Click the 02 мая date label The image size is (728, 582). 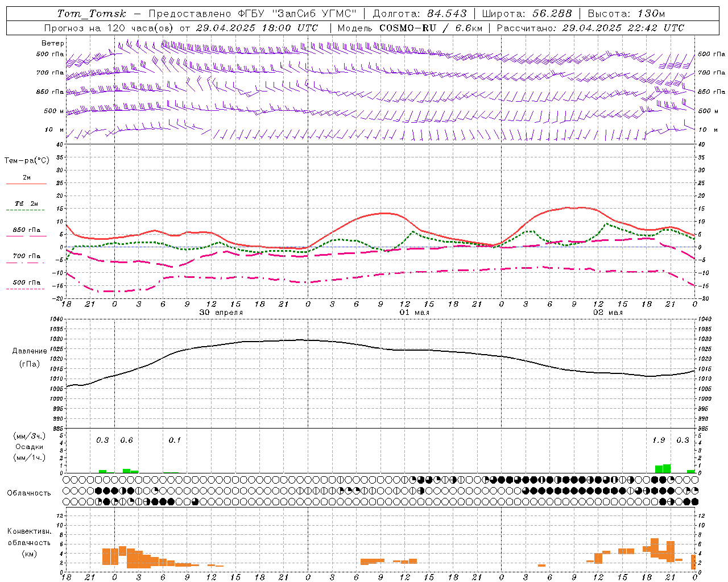pos(608,313)
